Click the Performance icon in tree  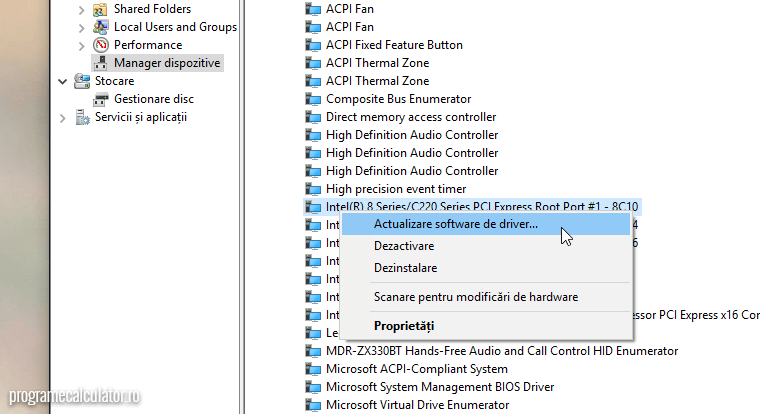[x=101, y=45]
